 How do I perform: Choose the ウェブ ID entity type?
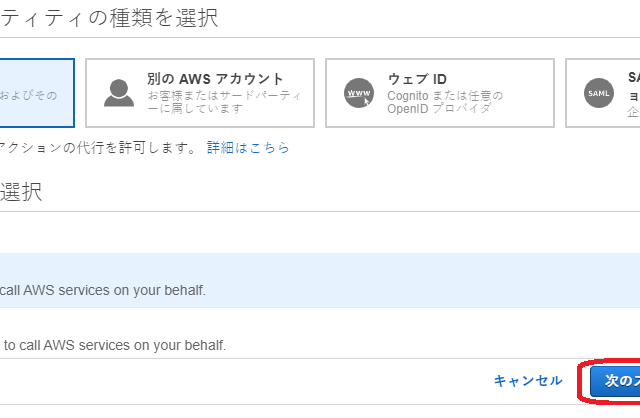coord(440,92)
